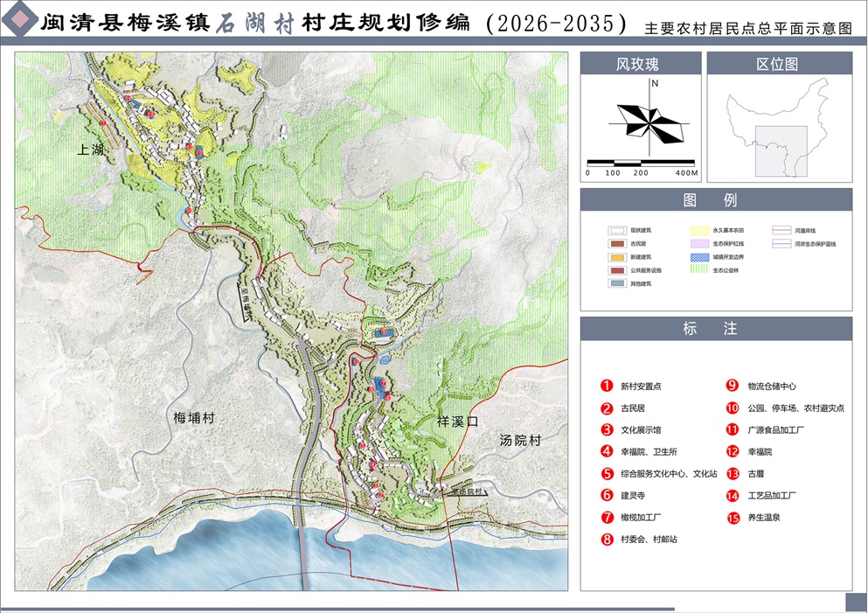Click the 上湖 label on the map
Viewport: 868px width, 613px height.
click(91, 150)
